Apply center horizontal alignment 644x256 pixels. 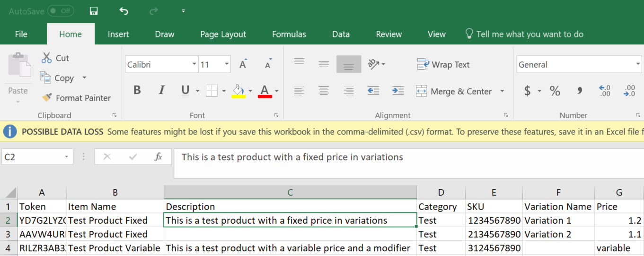click(x=324, y=91)
